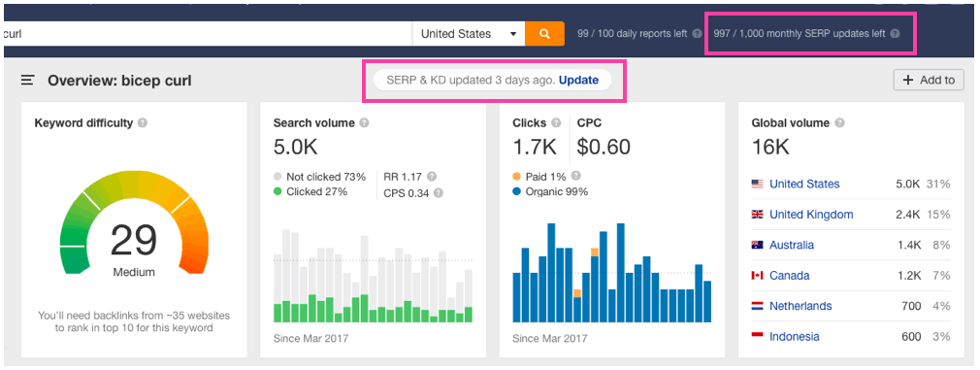Viewport: 980px width, 370px height.
Task: Click the orange Paid 1% legend dot
Action: 517,177
